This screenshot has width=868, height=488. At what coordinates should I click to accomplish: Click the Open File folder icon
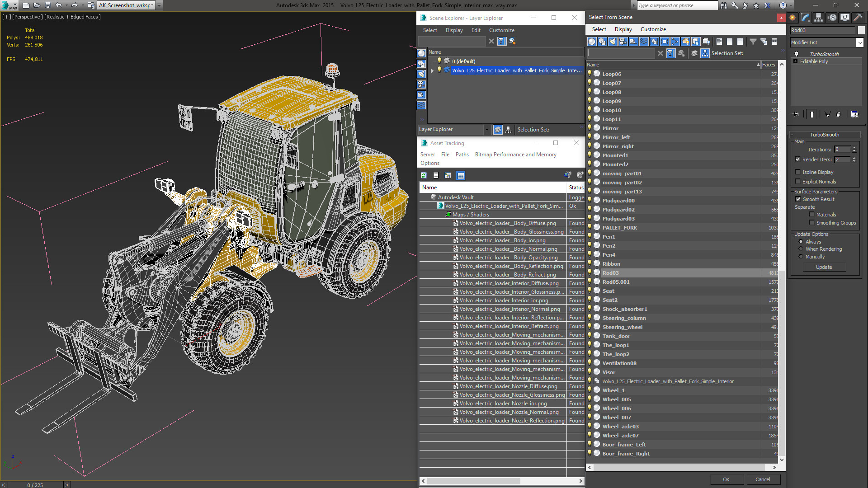37,5
